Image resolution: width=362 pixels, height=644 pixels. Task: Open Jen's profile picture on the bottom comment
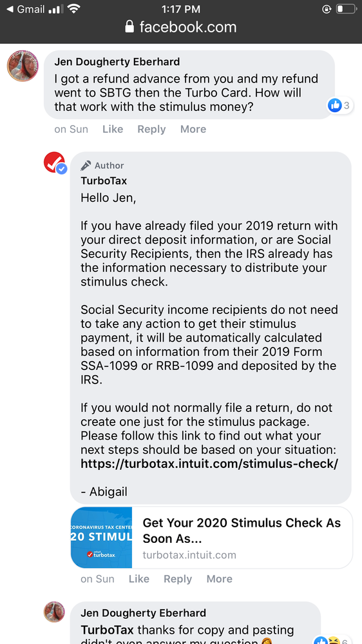pyautogui.click(x=54, y=612)
